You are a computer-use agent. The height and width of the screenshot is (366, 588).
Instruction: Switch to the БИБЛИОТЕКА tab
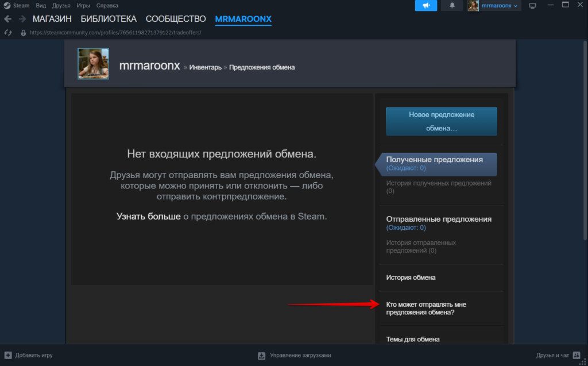coord(109,19)
